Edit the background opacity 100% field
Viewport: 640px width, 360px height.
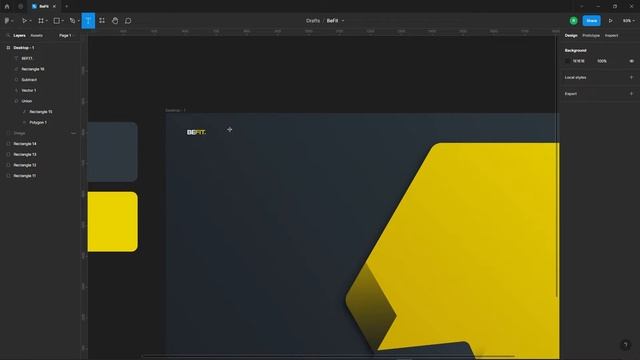602,61
